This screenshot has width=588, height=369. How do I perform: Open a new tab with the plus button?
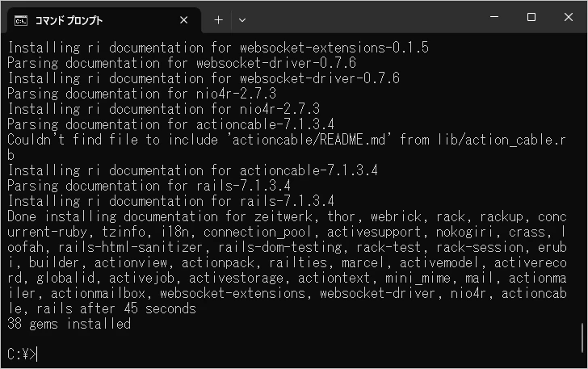(218, 20)
